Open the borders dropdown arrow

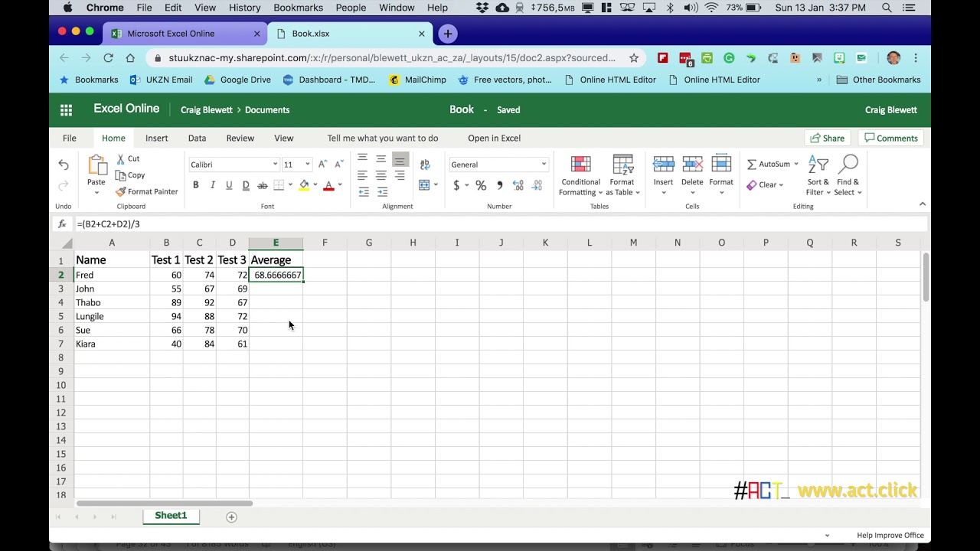click(290, 185)
